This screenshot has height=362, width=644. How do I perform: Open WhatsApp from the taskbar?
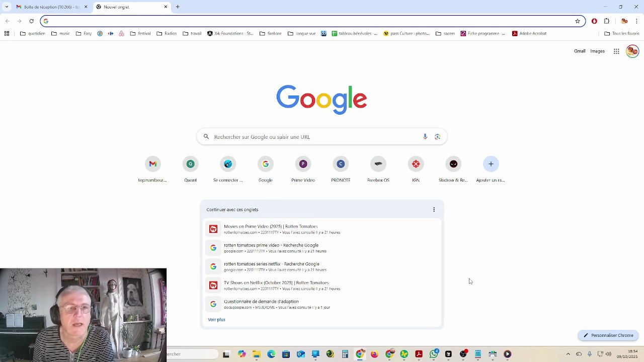434,354
